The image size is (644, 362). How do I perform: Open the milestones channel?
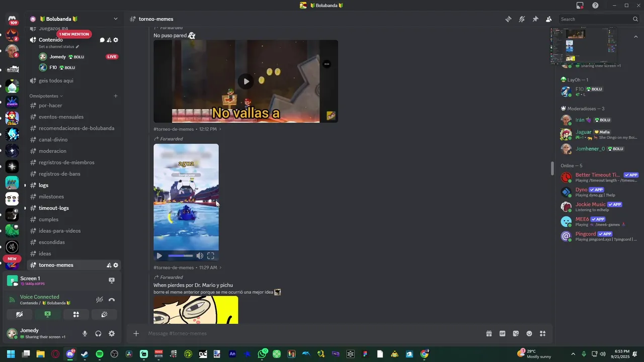point(74,197)
